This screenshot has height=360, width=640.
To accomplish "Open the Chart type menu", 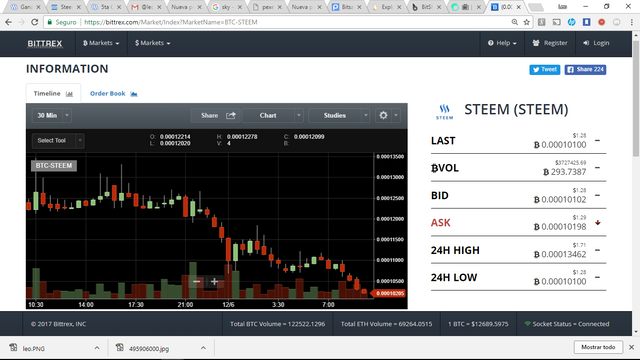I will (x=268, y=116).
